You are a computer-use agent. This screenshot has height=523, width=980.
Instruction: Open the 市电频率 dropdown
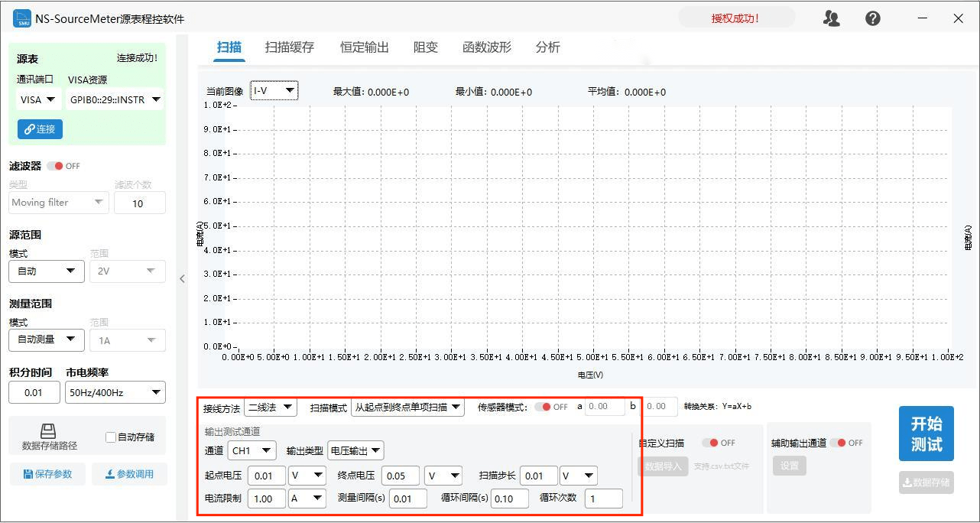[115, 392]
